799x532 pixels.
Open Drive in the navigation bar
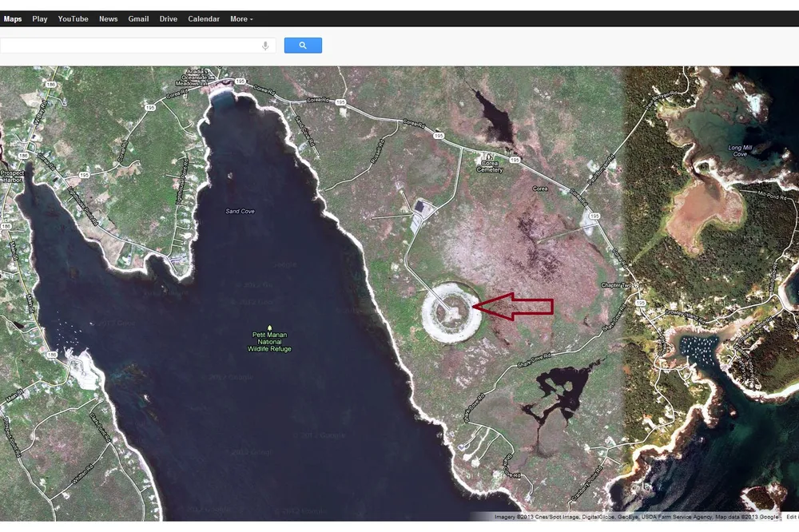(x=169, y=18)
